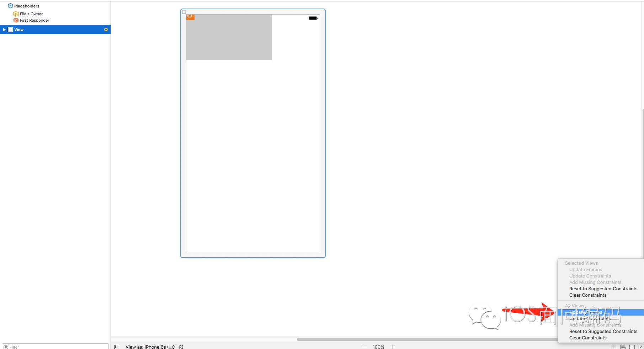
Task: Open Resolve Auto Layout Issues icon
Action: [641, 347]
